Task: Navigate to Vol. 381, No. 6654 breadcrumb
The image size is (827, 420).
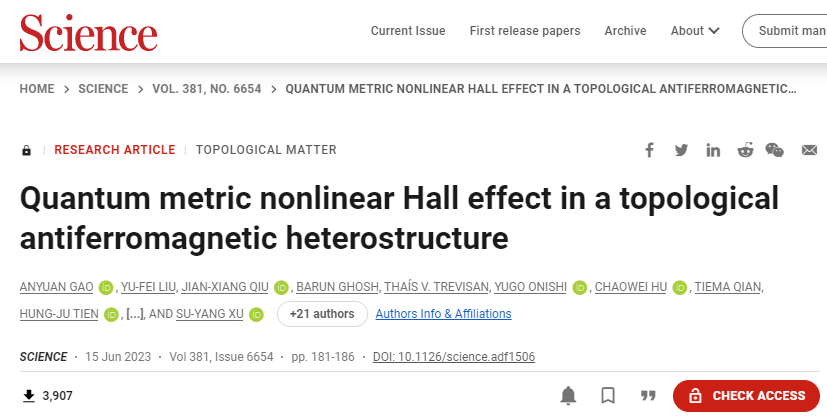Action: (207, 89)
